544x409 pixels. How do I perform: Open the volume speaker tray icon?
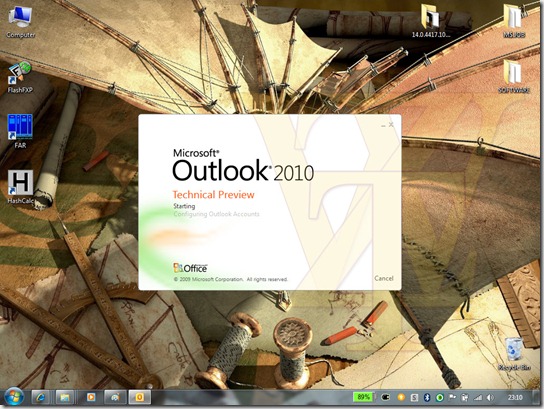(490, 398)
